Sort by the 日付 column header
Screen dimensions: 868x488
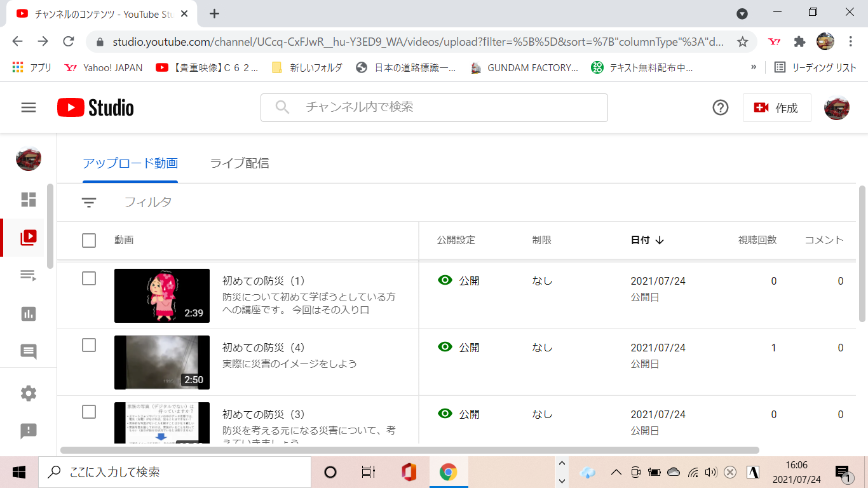(647, 240)
